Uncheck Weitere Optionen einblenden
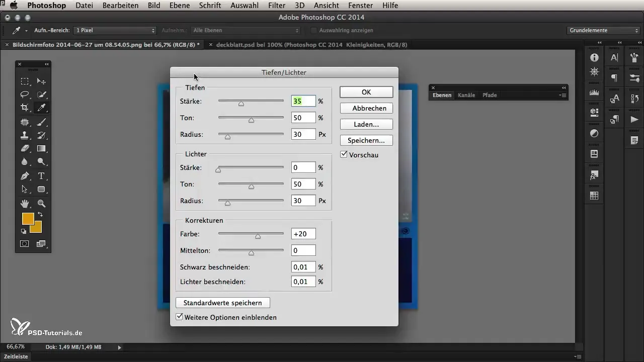Image resolution: width=644 pixels, height=362 pixels. click(179, 317)
